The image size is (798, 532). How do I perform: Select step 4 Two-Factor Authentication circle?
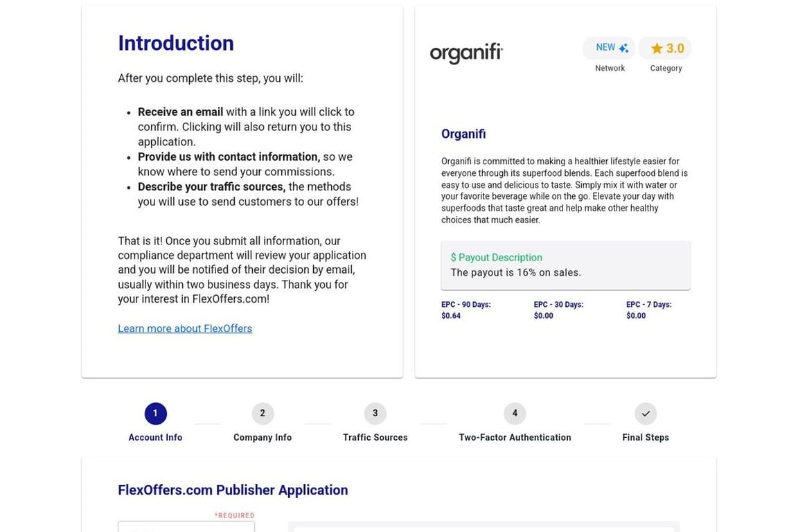click(x=515, y=414)
